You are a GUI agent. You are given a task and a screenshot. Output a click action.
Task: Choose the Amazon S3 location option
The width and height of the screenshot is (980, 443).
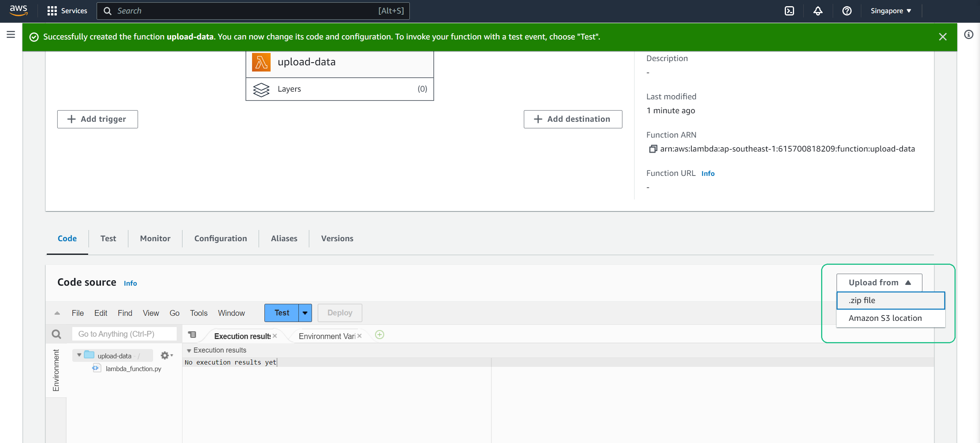(891, 318)
